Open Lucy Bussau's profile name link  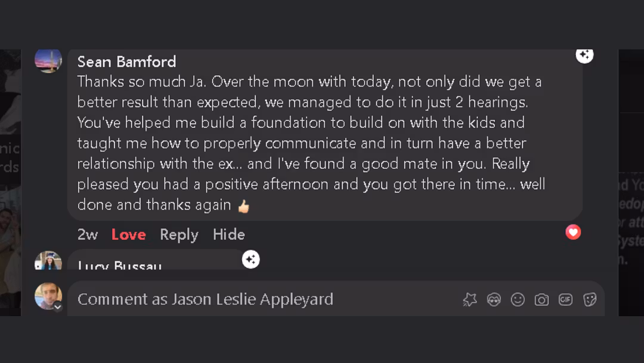click(119, 266)
